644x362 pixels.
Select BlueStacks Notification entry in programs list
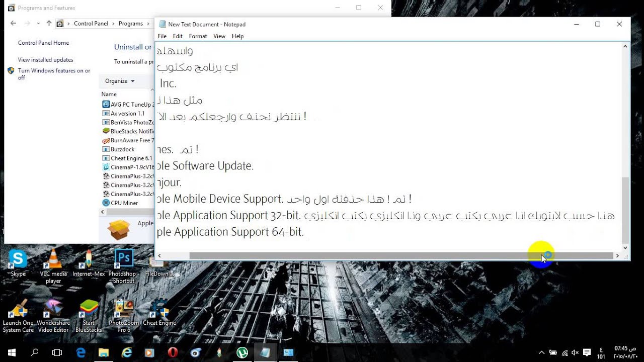click(x=128, y=131)
